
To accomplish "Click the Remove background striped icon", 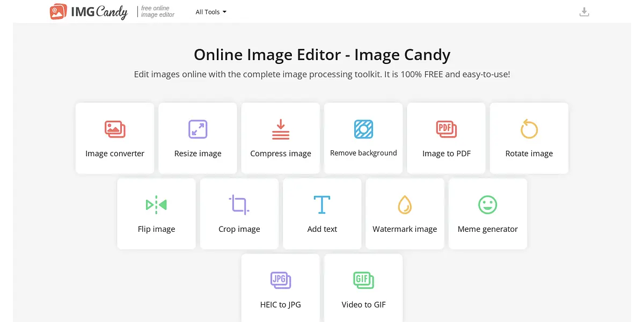I will pos(363,129).
